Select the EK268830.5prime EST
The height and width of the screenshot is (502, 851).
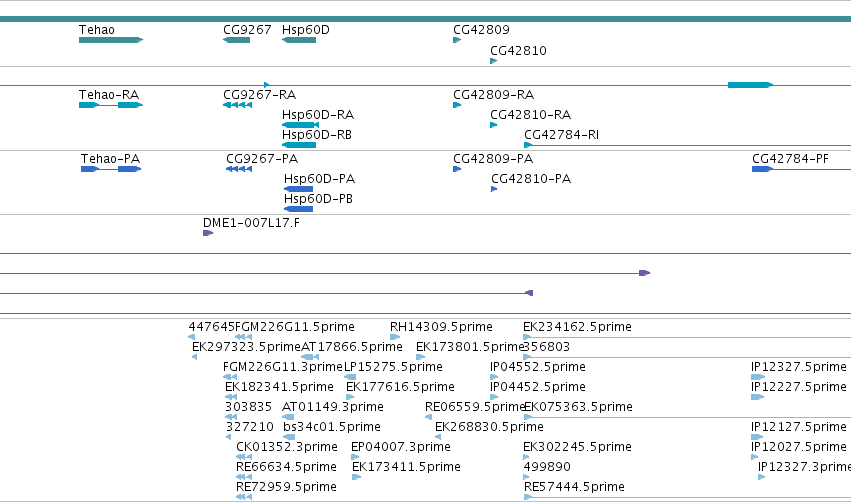click(x=438, y=437)
